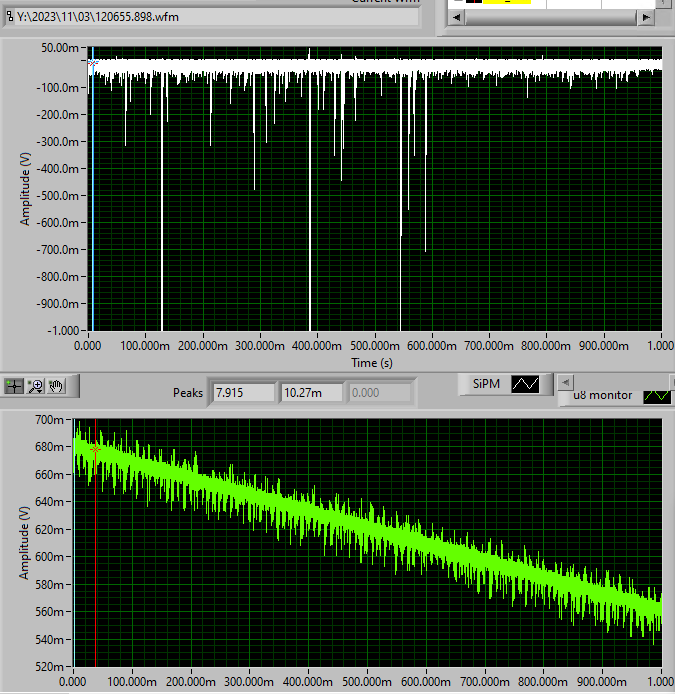Image resolution: width=675 pixels, height=694 pixels.
Task: Click the Peaks field showing 10.27m
Action: (x=312, y=393)
